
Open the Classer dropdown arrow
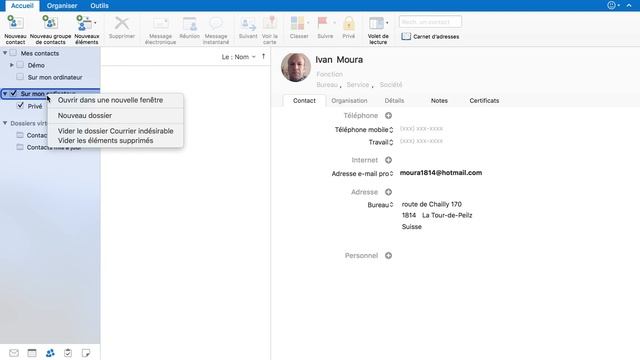(x=308, y=23)
